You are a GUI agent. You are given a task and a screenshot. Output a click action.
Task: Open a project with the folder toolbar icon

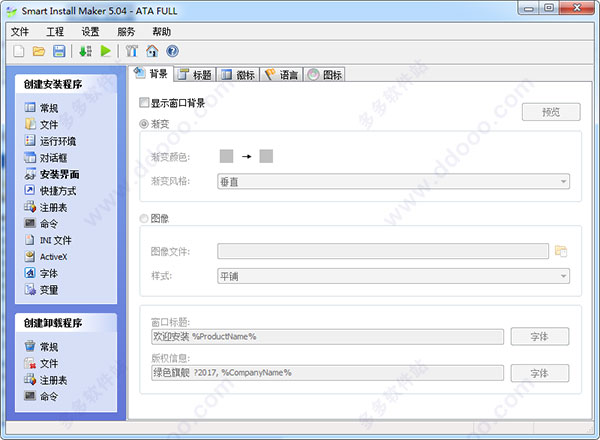click(x=39, y=51)
